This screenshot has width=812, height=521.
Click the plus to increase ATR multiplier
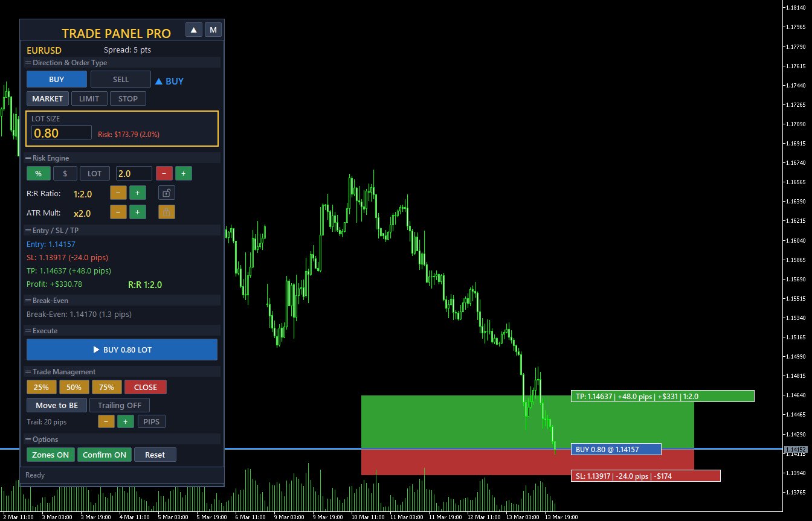[137, 212]
